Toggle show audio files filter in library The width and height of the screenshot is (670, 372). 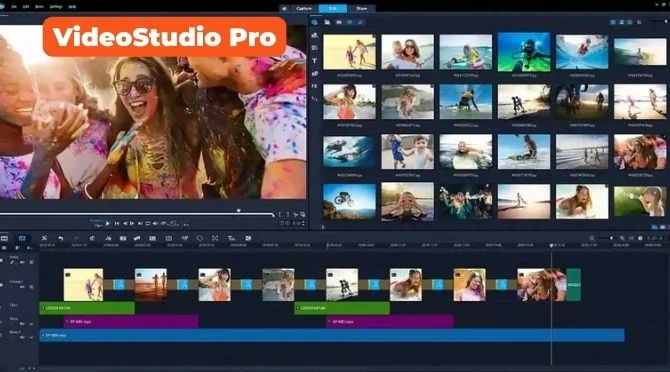[x=360, y=22]
